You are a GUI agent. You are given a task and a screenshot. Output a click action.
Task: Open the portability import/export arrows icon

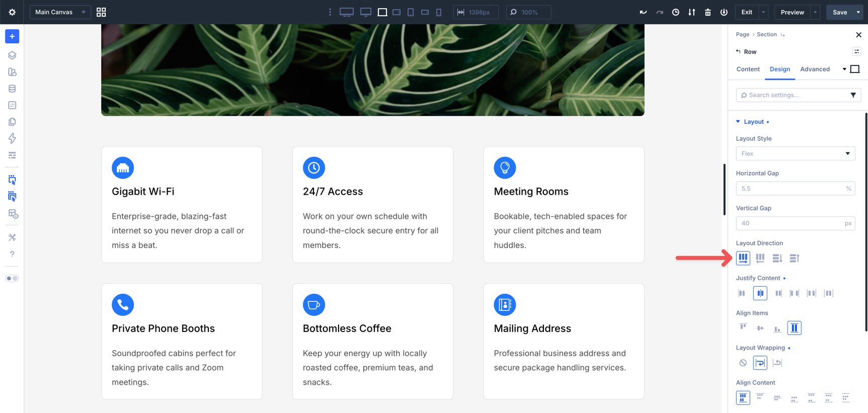pos(692,12)
